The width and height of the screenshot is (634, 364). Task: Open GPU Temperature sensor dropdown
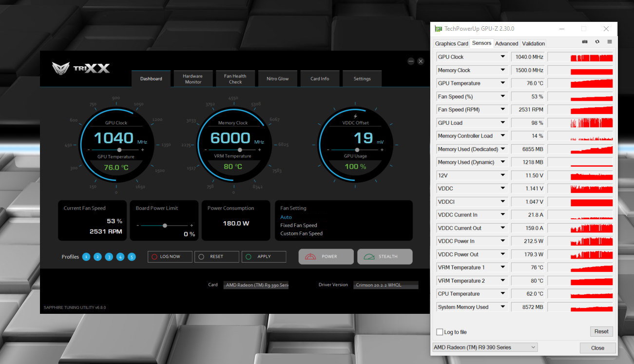tap(503, 83)
